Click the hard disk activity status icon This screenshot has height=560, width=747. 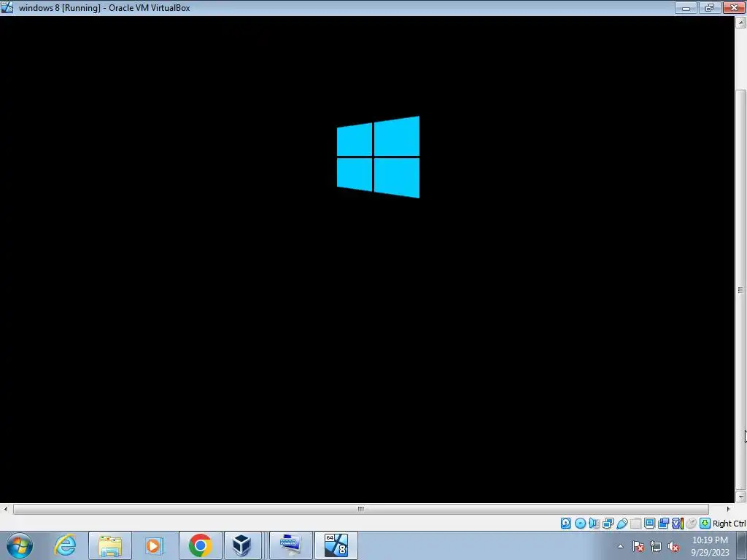(565, 524)
